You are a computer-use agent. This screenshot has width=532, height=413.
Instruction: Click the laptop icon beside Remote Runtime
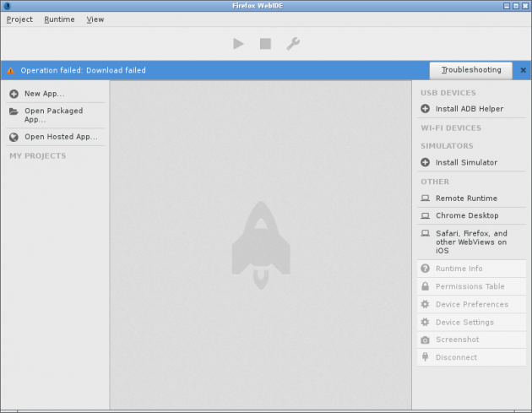coord(425,198)
